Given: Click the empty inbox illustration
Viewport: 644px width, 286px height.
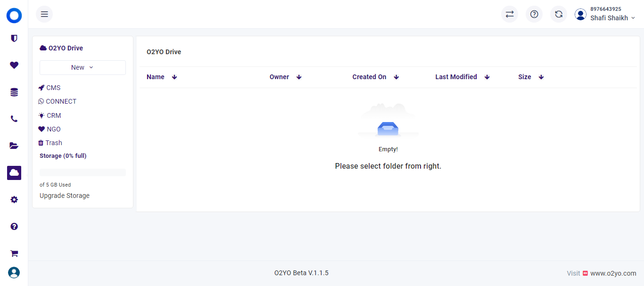Looking at the screenshot, I should (388, 121).
